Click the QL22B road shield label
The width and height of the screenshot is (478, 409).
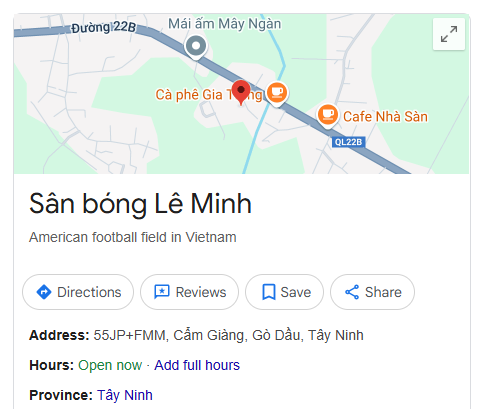(348, 142)
